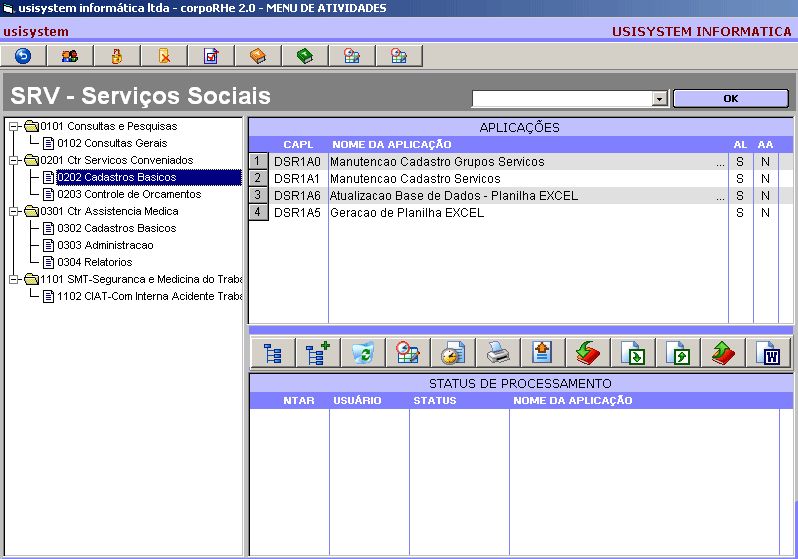Click the 0301 Ctr Assistencia Medica folder label
798x559 pixels.
(109, 211)
